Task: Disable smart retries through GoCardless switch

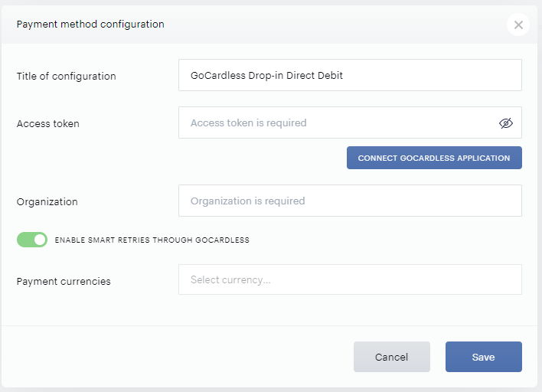Action: click(x=32, y=240)
